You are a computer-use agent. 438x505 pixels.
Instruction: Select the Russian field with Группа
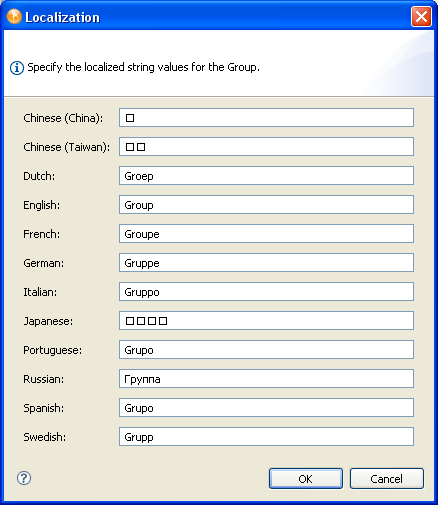[266, 378]
